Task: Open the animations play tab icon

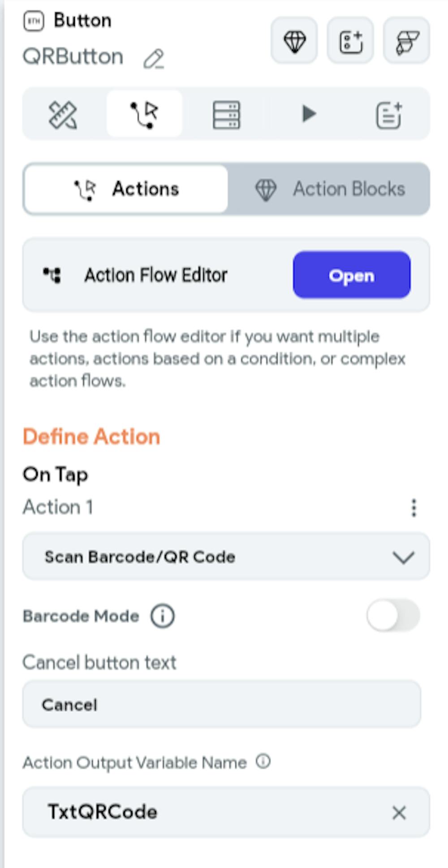Action: pyautogui.click(x=308, y=114)
